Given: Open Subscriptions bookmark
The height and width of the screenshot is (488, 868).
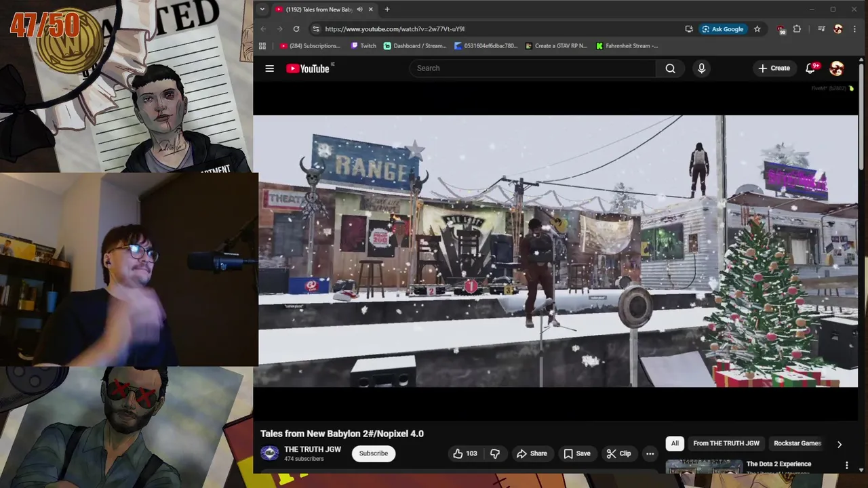Looking at the screenshot, I should click(310, 46).
